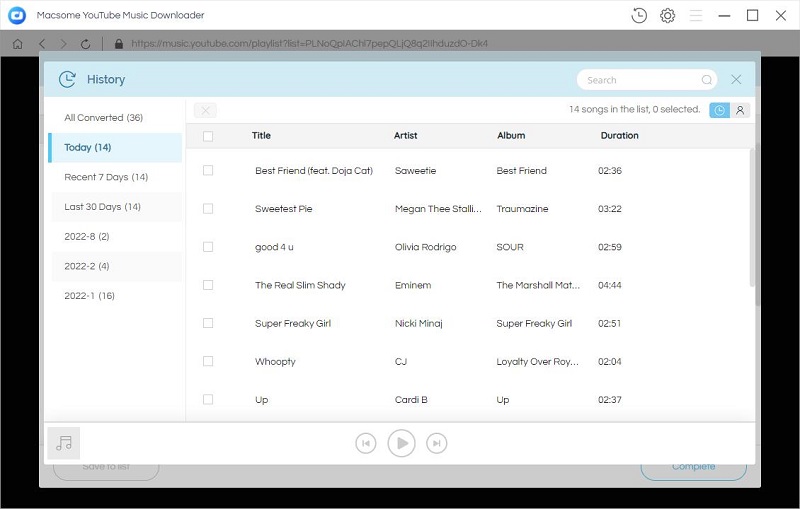Switch to sort by artist view icon
Screen dimensions: 800x509
click(x=740, y=110)
